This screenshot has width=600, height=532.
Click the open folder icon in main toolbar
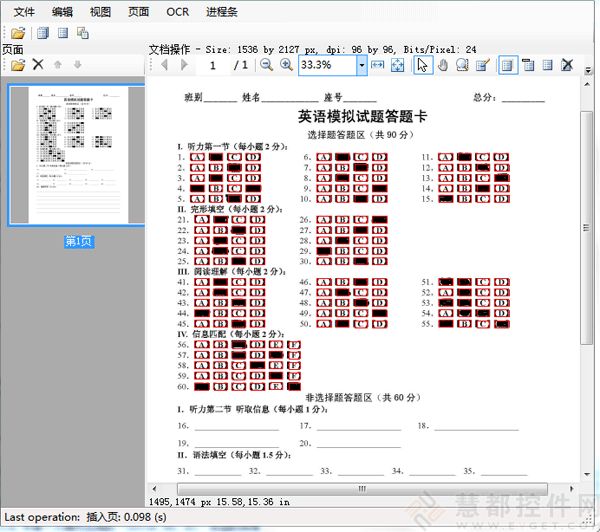point(18,33)
